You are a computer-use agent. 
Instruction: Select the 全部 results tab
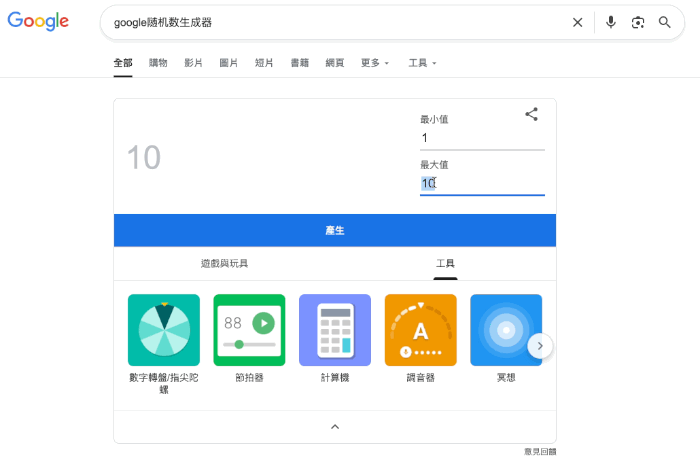[123, 63]
